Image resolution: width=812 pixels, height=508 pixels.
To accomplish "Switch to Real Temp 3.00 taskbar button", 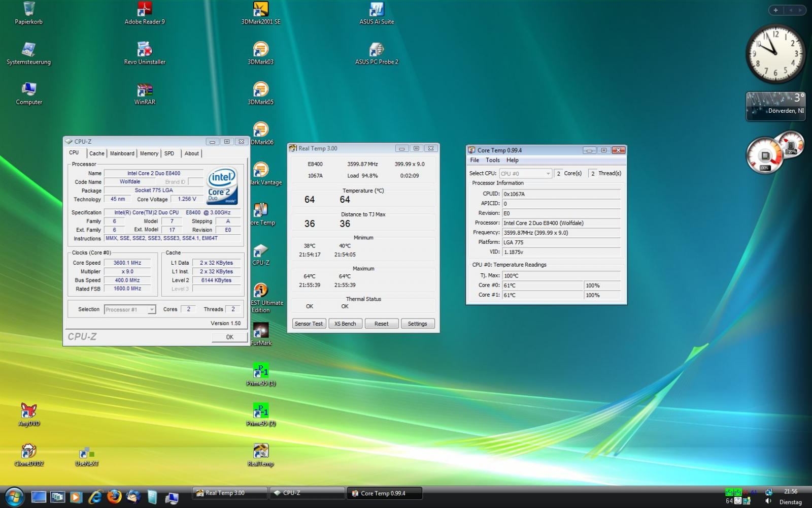I will tap(230, 493).
